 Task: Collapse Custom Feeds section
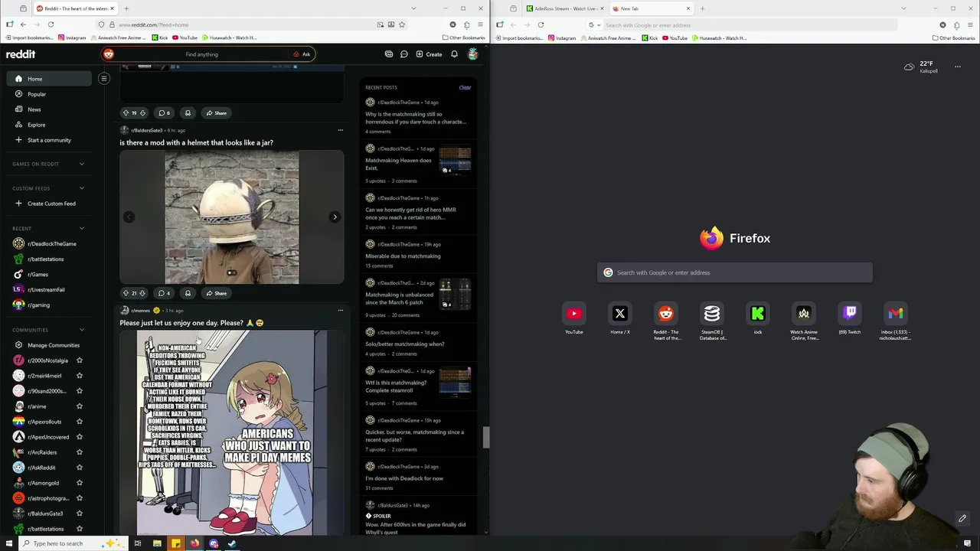click(x=82, y=188)
